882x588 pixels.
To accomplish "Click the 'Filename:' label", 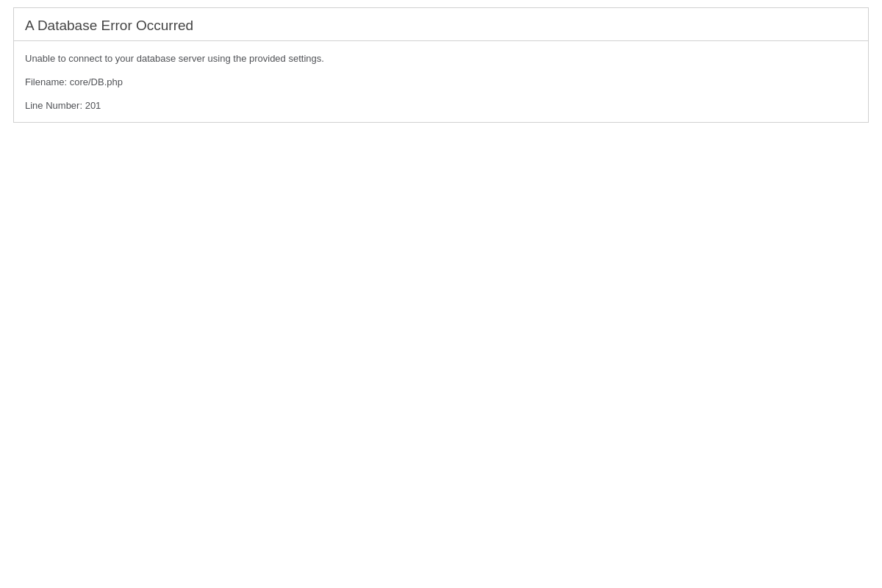I will tap(46, 82).
